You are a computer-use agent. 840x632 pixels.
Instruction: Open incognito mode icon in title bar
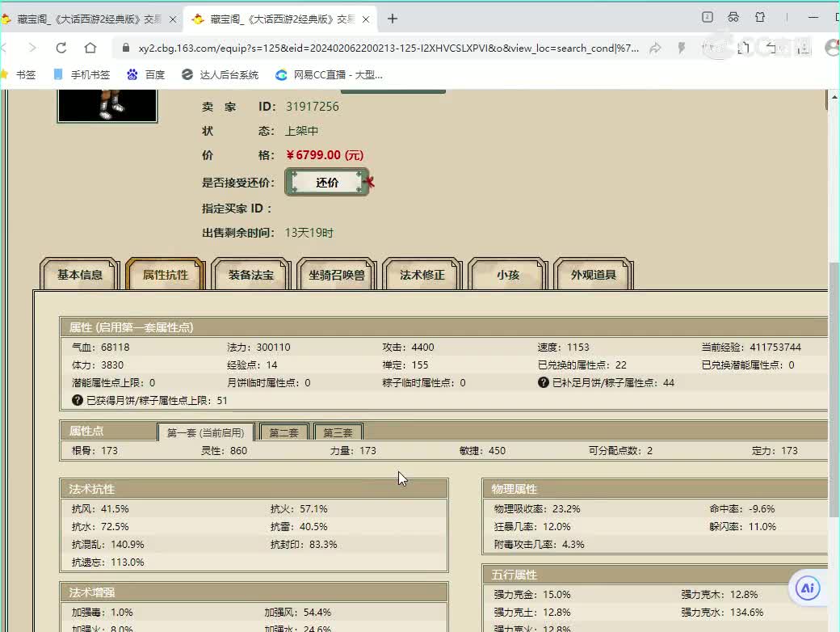(733, 17)
